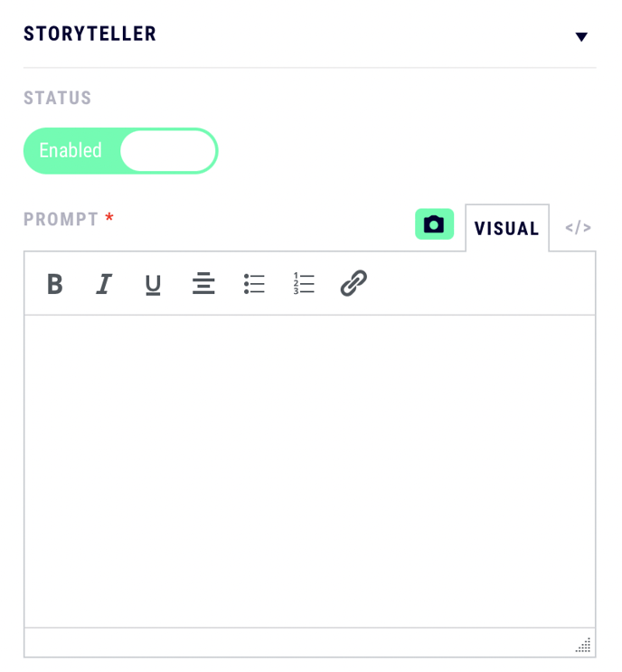Viewport: 622px width, 672px height.
Task: Apply italic formatting
Action: click(x=104, y=284)
